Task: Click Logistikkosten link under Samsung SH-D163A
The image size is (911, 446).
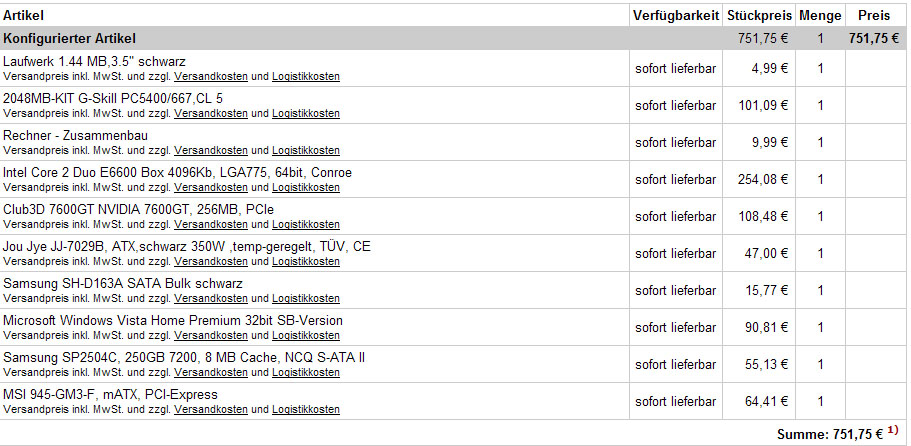Action: click(x=305, y=298)
